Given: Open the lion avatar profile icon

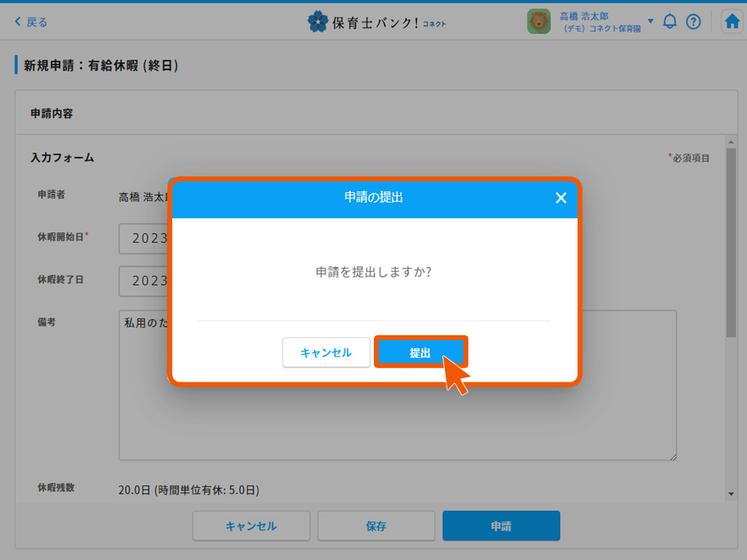Looking at the screenshot, I should click(x=538, y=22).
